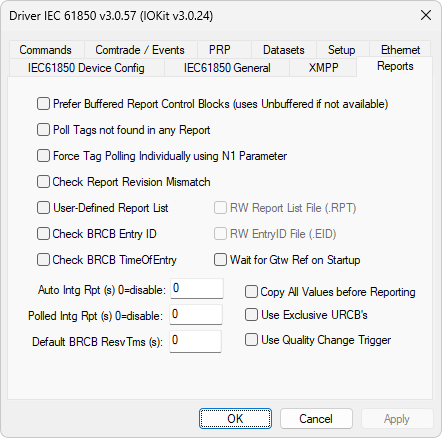Focus the Default BRCB ResvTms field
442x438 pixels.
(x=195, y=341)
